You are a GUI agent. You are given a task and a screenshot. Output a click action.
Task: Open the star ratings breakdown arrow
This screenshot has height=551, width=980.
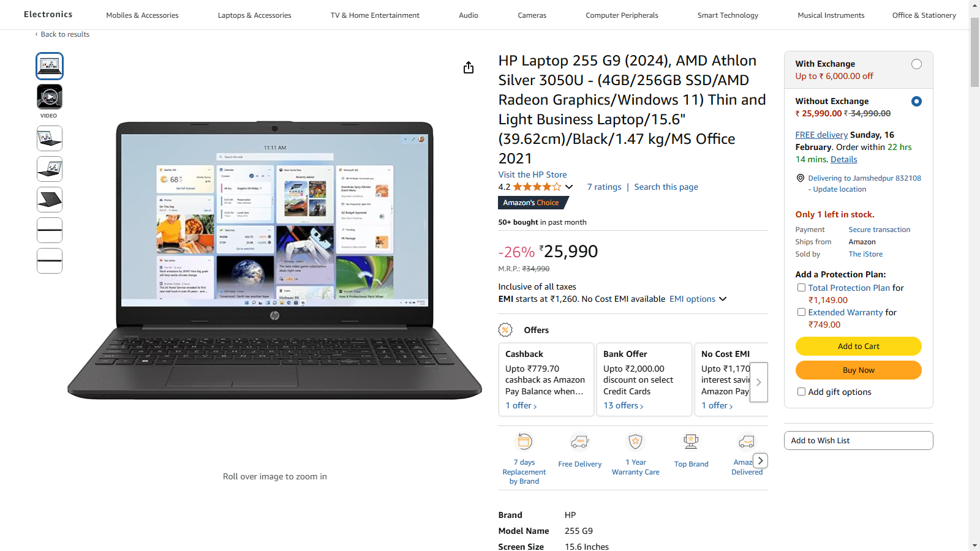point(569,187)
